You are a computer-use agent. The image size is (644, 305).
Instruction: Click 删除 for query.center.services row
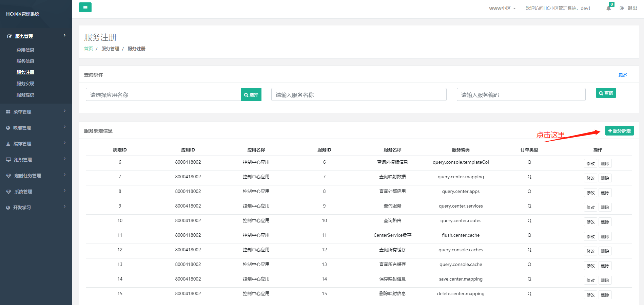click(605, 207)
